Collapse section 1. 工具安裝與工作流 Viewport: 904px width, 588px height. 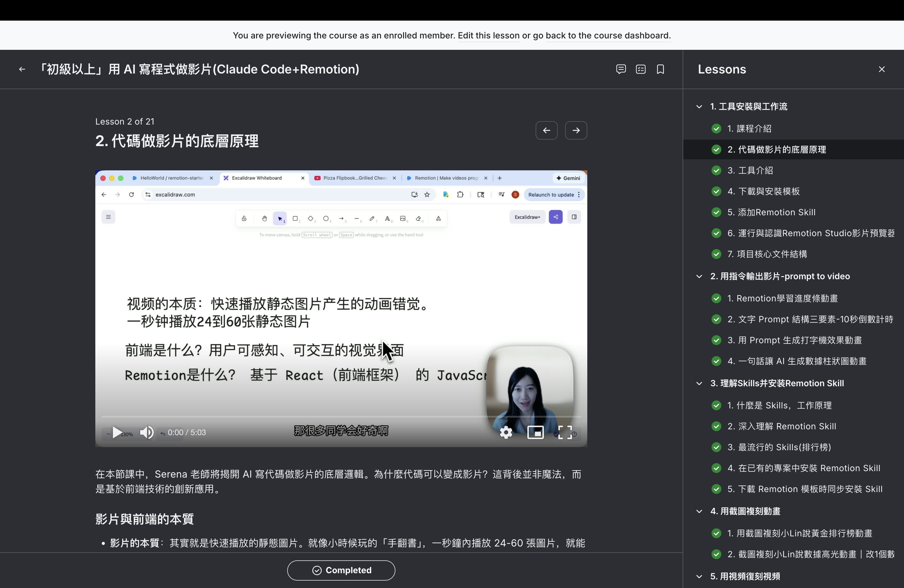[699, 107]
